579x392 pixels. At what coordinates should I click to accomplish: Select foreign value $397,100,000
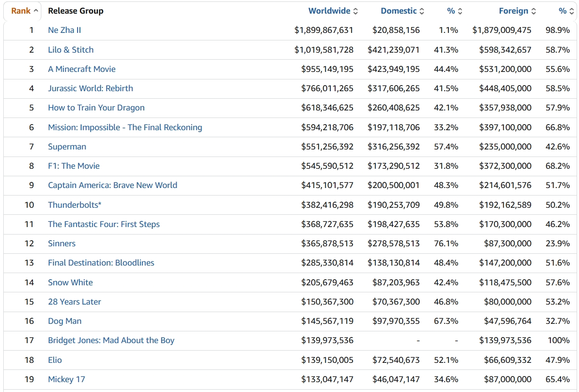(505, 127)
